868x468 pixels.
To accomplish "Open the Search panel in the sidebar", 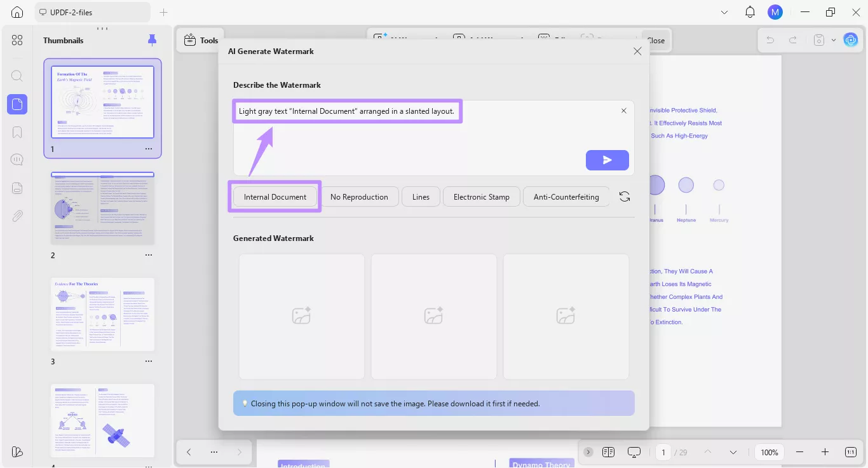I will [17, 76].
